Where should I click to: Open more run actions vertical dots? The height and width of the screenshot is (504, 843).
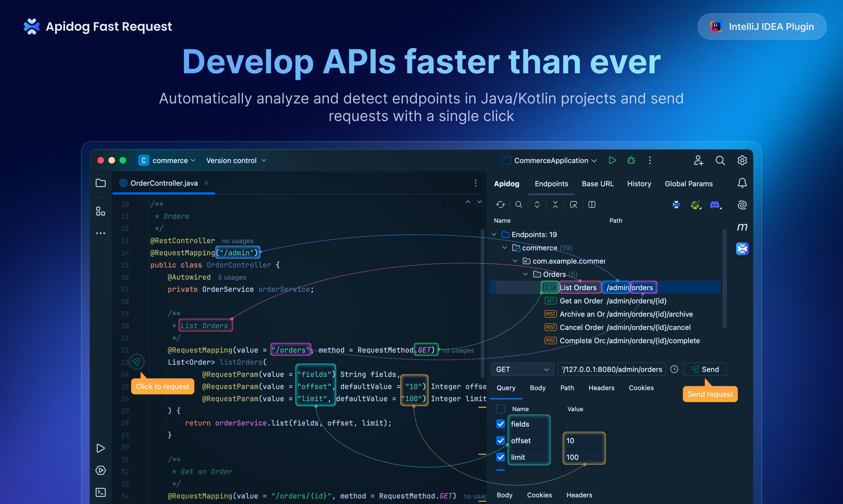pyautogui.click(x=650, y=160)
